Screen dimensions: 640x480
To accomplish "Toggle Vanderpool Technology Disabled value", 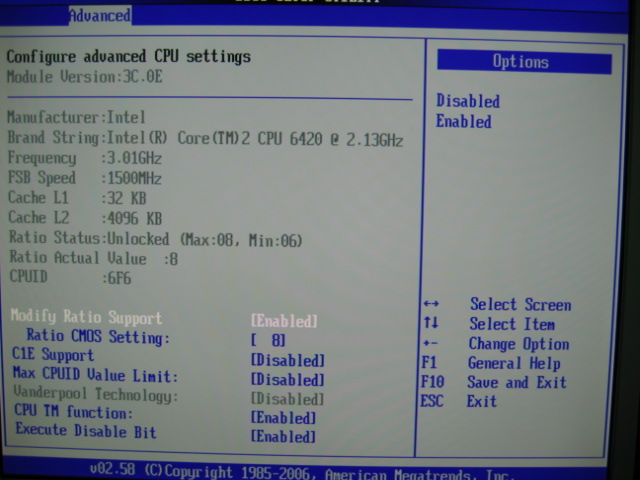I will pos(288,398).
